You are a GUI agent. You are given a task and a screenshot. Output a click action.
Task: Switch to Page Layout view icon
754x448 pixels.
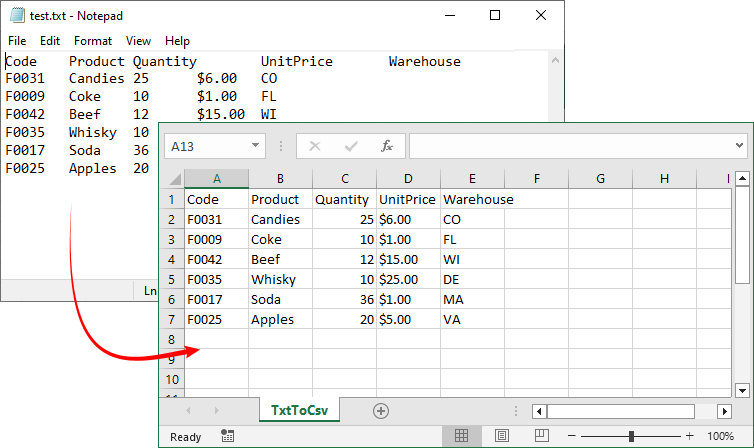[x=502, y=436]
